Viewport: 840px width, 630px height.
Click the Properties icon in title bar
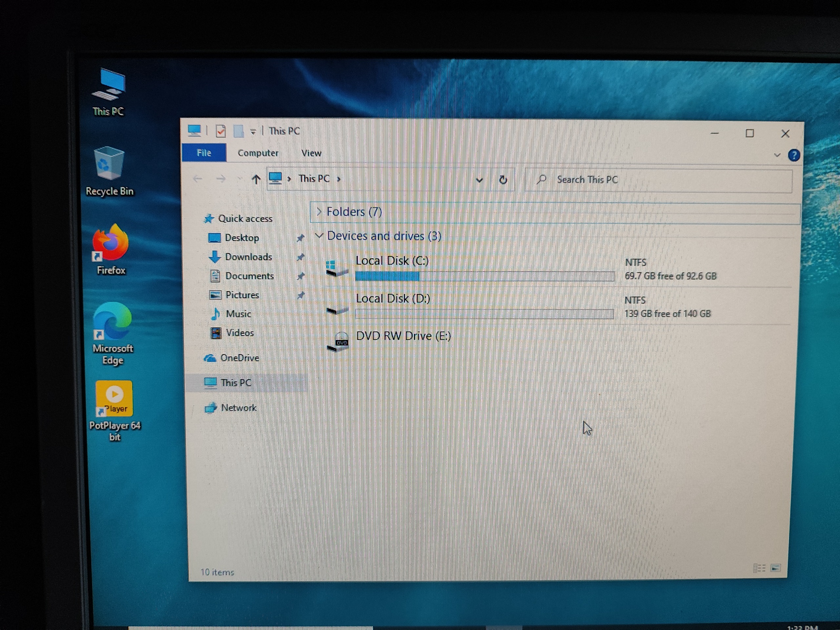[x=220, y=131]
